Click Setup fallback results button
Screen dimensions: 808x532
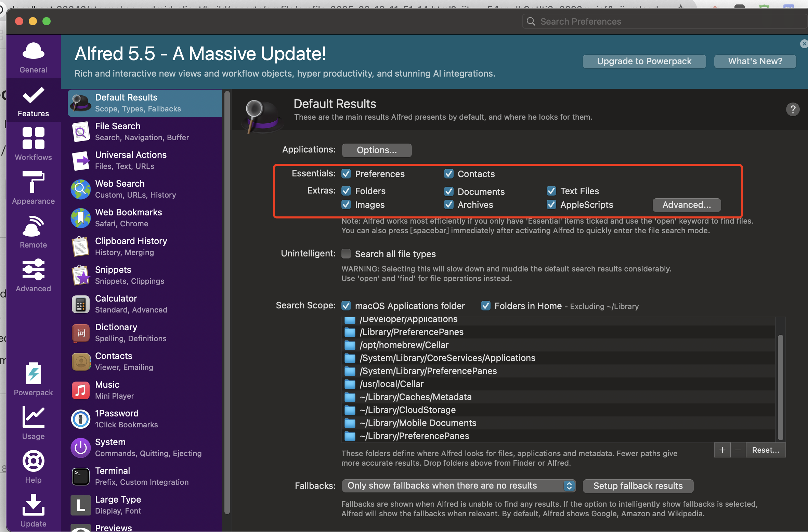pyautogui.click(x=638, y=486)
